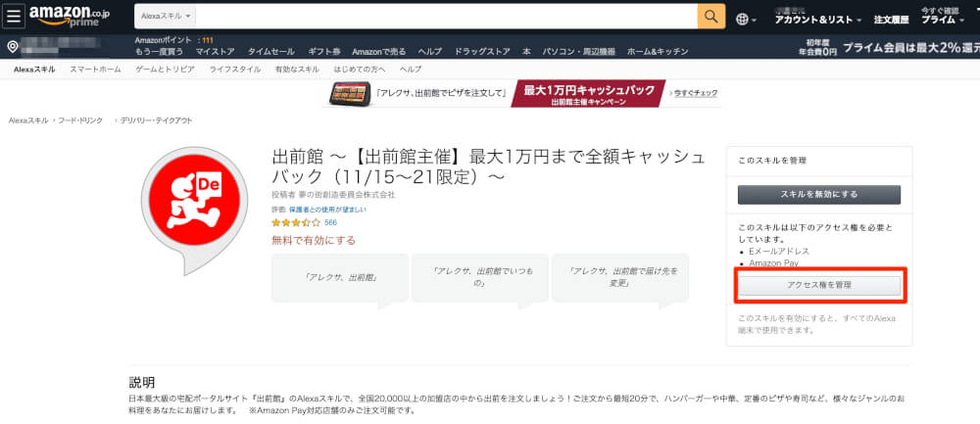
Task: Click 保護者との使用が望ましい rating link
Action: [327, 210]
